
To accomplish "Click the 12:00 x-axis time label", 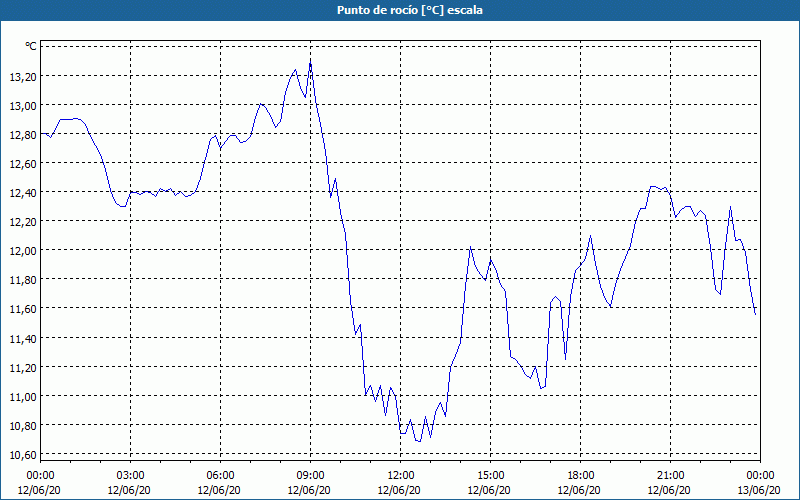I will click(401, 476).
